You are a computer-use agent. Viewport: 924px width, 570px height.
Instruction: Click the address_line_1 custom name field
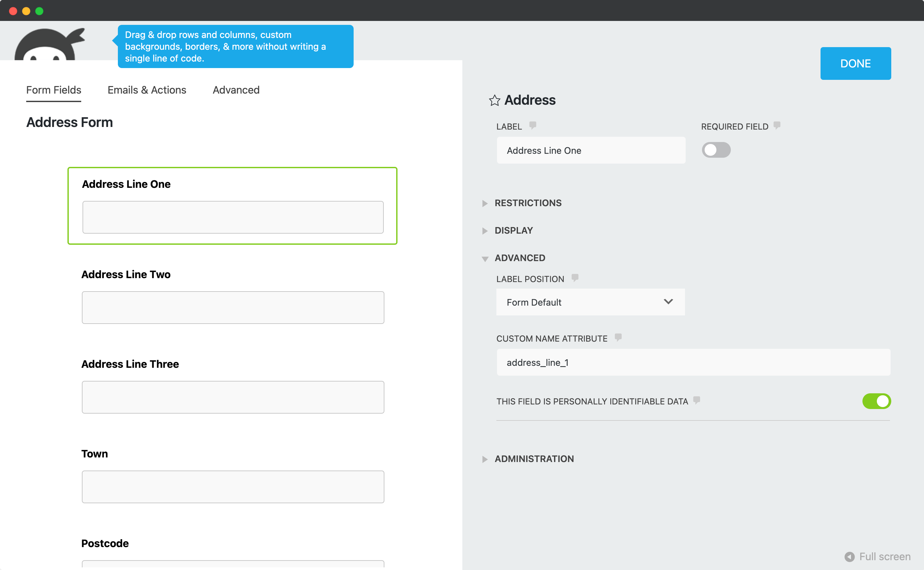tap(693, 362)
